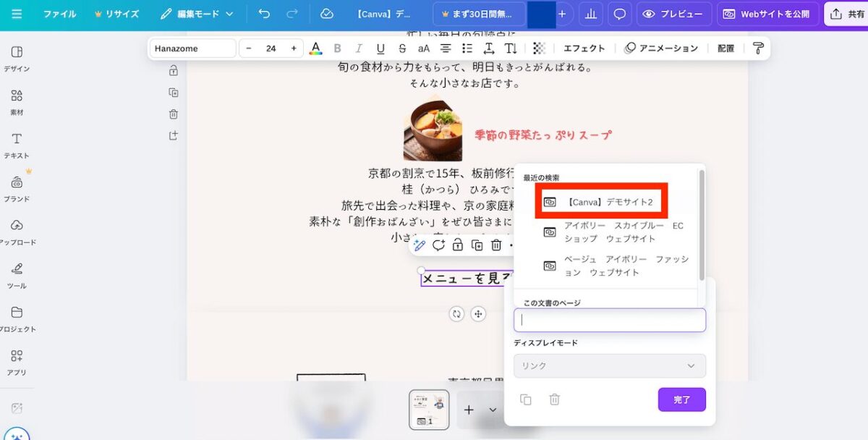
Task: Click the copy style paint roller icon
Action: tap(757, 48)
